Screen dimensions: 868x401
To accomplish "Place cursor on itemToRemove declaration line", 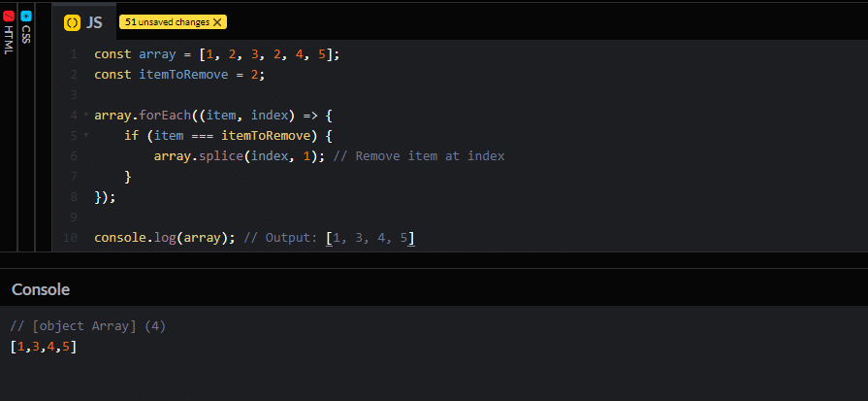I will point(178,75).
